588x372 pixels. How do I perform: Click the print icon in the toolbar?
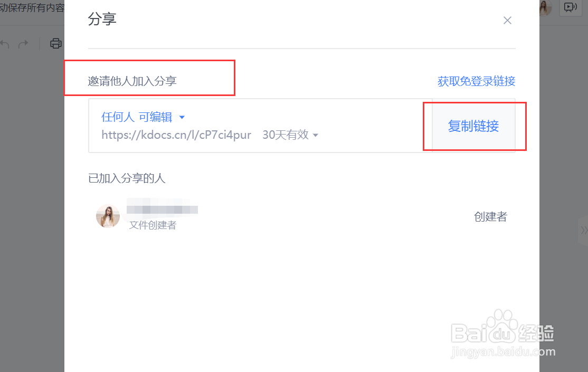pyautogui.click(x=56, y=43)
